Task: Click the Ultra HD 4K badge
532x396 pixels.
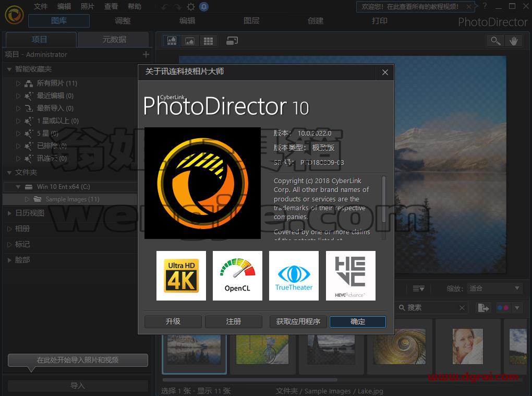Action: [181, 275]
